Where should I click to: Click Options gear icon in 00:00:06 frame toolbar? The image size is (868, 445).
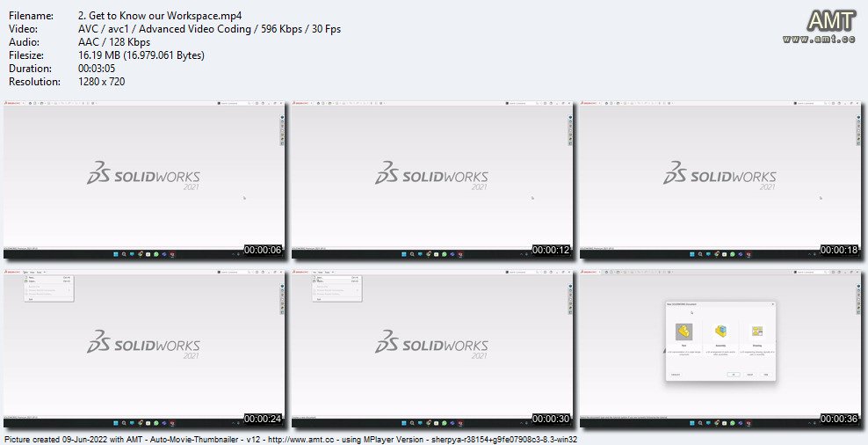pos(92,103)
